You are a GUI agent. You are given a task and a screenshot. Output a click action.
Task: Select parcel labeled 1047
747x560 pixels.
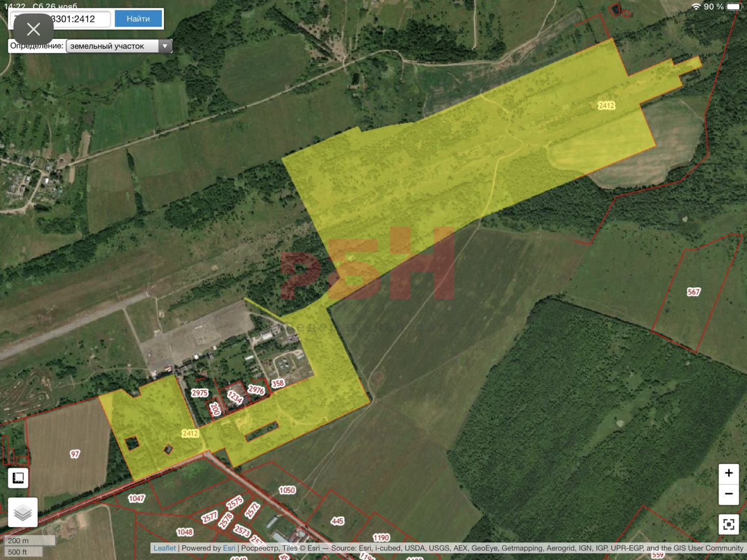tap(136, 498)
